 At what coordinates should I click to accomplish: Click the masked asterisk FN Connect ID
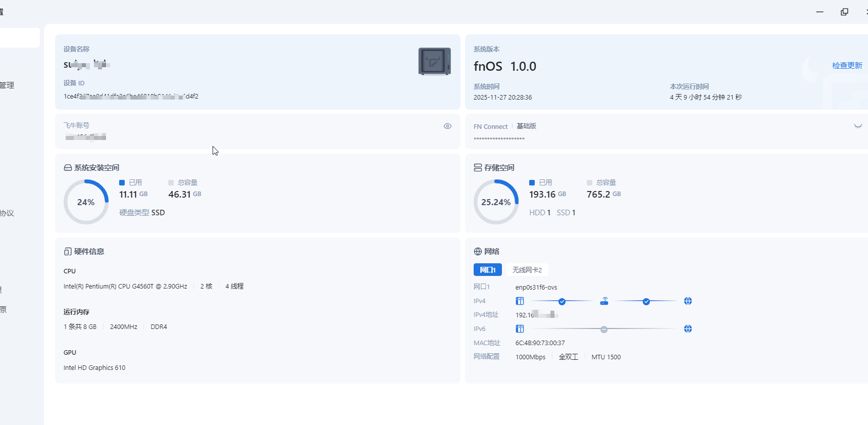pos(499,139)
